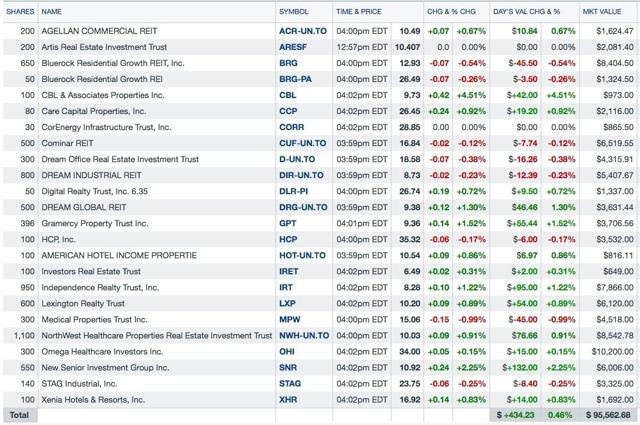The height and width of the screenshot is (425, 640).
Task: Click the Total row label
Action: pos(19,415)
